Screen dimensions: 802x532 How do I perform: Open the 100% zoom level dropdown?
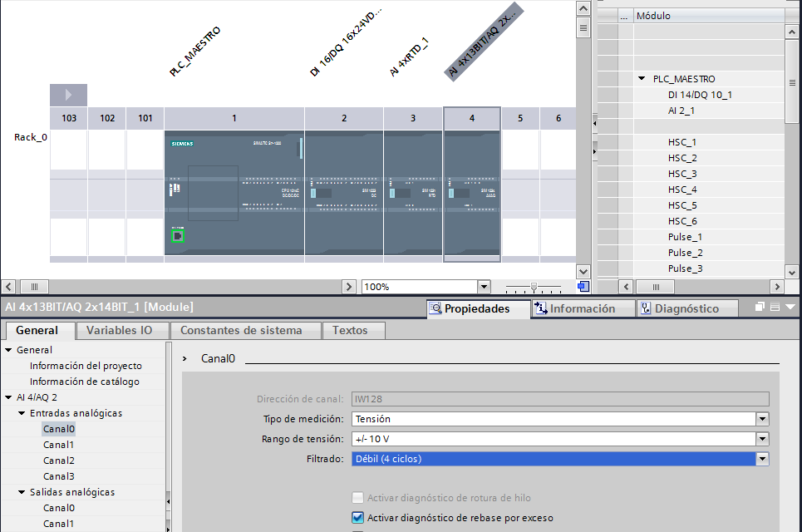[484, 287]
